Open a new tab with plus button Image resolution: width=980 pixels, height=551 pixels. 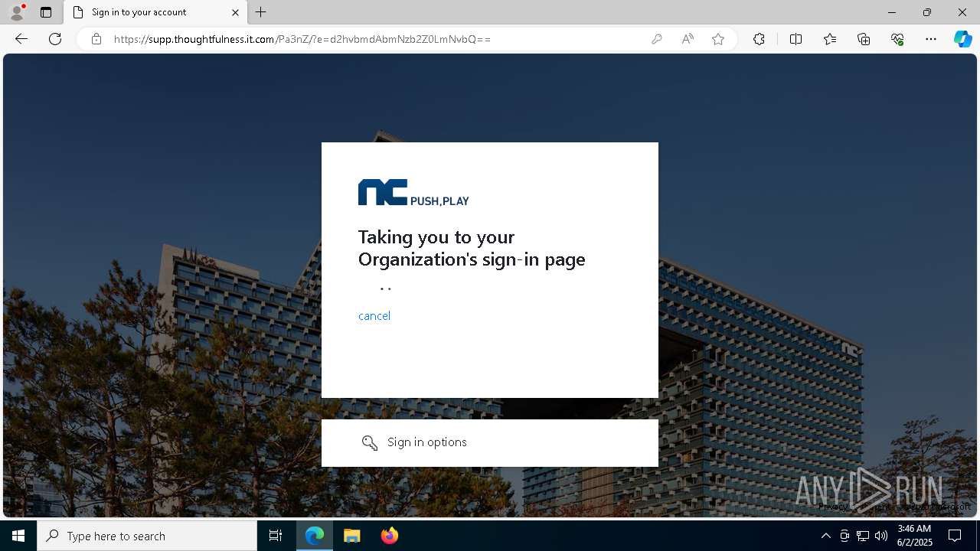point(261,12)
